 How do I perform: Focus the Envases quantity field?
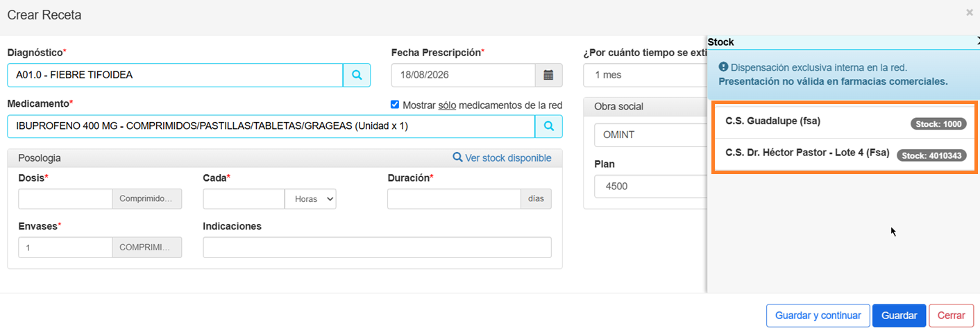(x=65, y=248)
